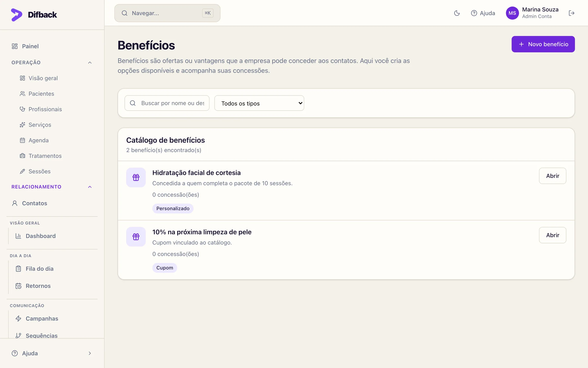The width and height of the screenshot is (588, 368).
Task: Click the ⌘K shortcut badge
Action: click(208, 13)
